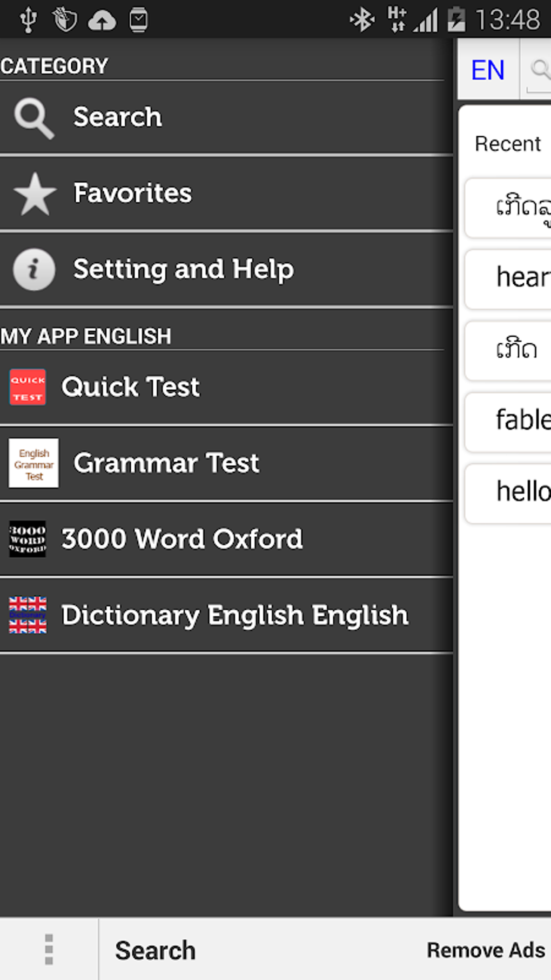Select Dictionary English English entry
Image resolution: width=551 pixels, height=980 pixels.
tap(234, 615)
